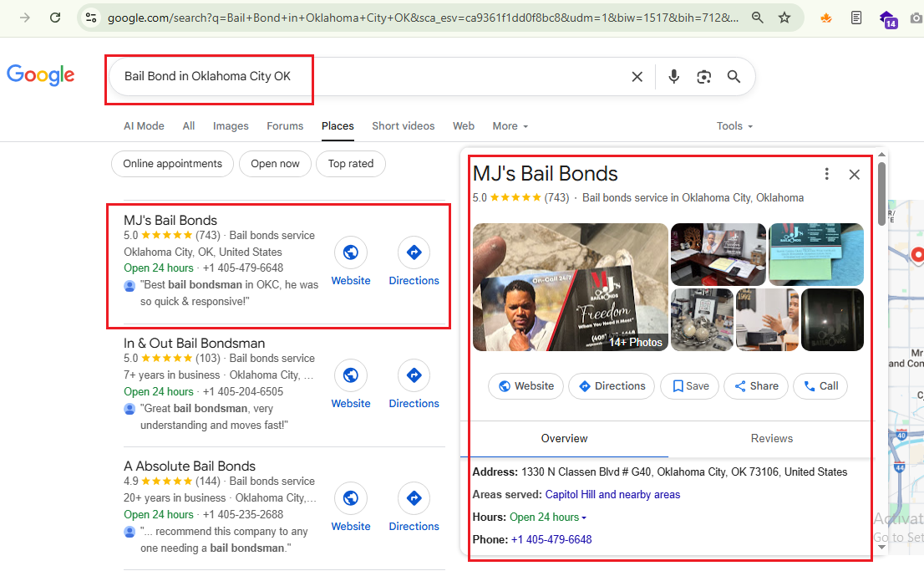The height and width of the screenshot is (571, 924).
Task: Switch to the Reviews tab
Action: [771, 438]
